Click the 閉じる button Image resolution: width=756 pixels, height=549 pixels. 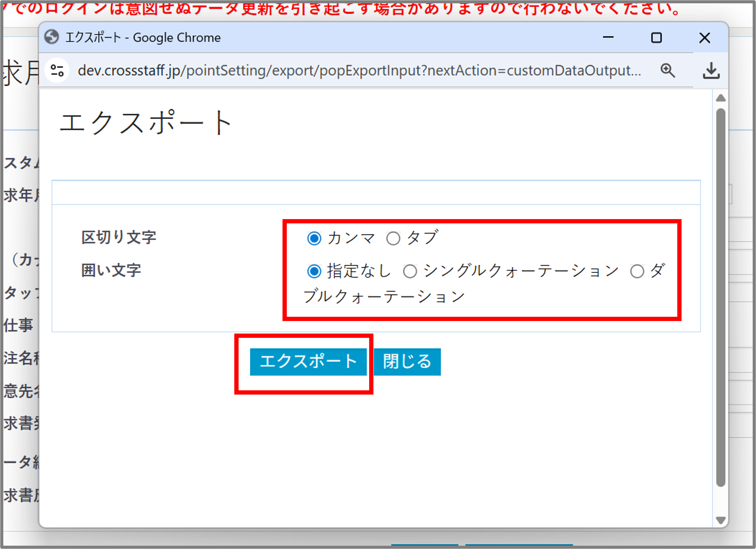407,362
